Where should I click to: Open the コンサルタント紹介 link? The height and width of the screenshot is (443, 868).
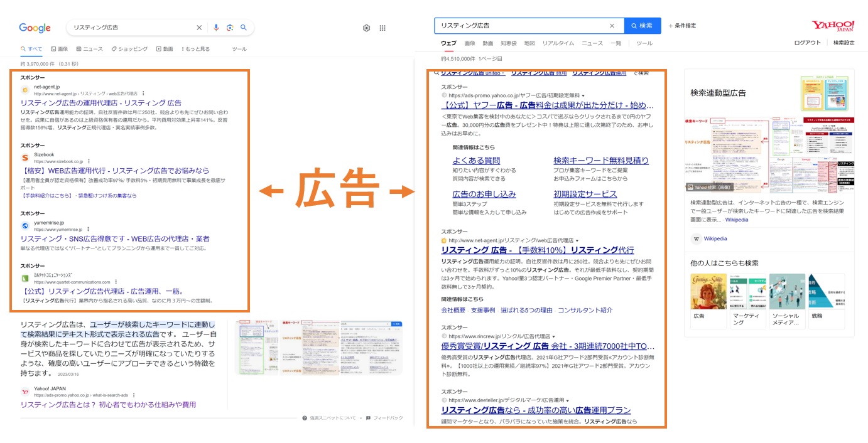pyautogui.click(x=585, y=311)
